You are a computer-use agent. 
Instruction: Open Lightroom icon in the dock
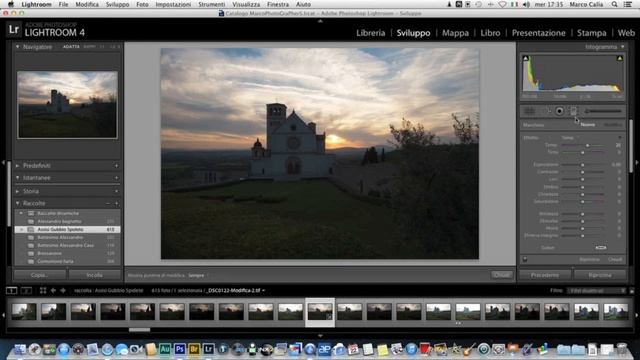pos(209,349)
